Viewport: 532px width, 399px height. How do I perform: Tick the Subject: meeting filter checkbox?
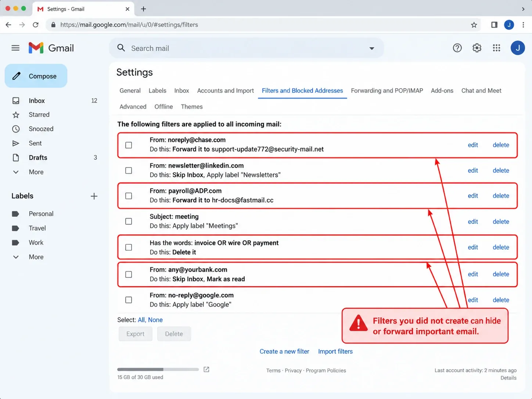pos(129,222)
